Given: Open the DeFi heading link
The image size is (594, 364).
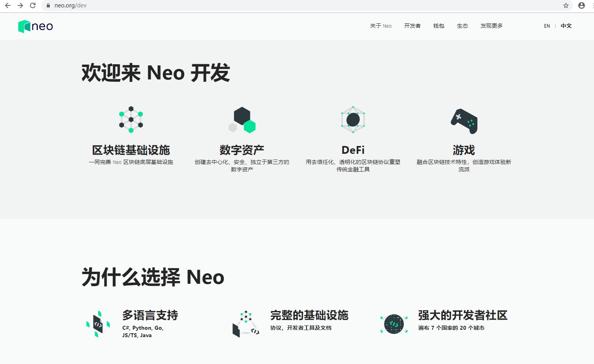Looking at the screenshot, I should click(x=353, y=150).
